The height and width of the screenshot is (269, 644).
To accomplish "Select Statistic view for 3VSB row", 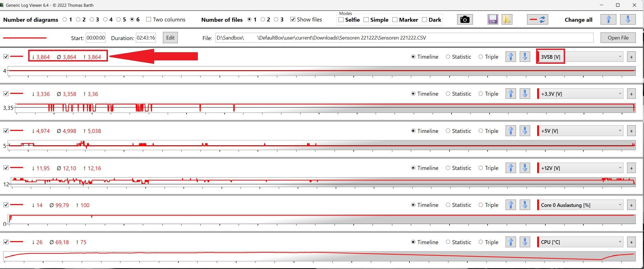I will (x=448, y=56).
